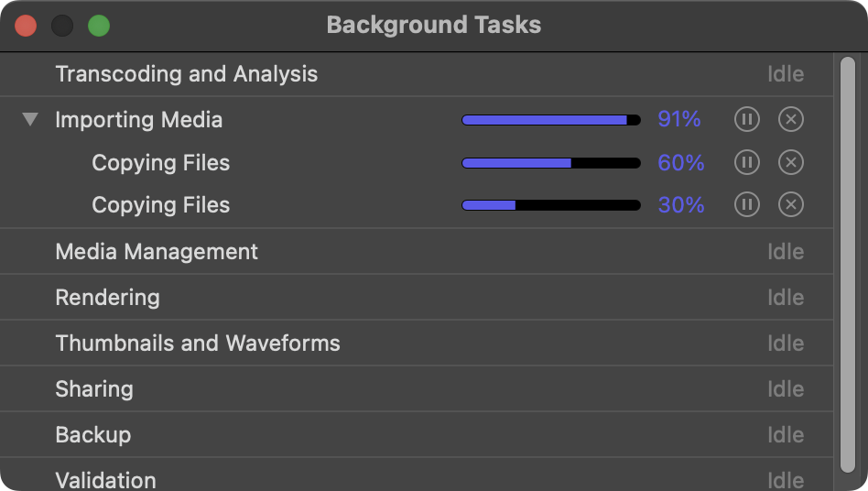The height and width of the screenshot is (491, 868).
Task: Select the Media Management row
Action: click(x=157, y=252)
